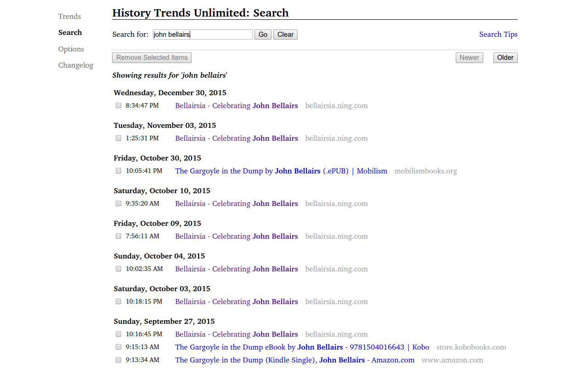Click 'History Trends Unlimited: Search' page title

pos(200,13)
